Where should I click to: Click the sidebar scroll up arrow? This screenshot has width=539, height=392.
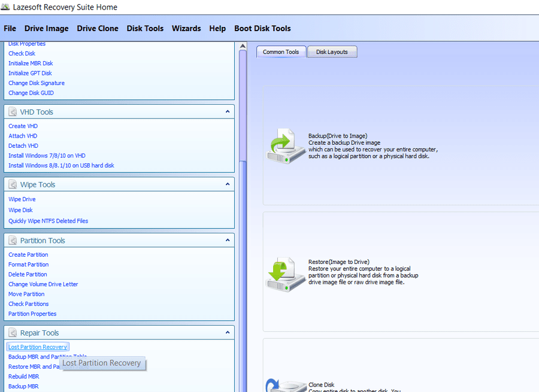pyautogui.click(x=243, y=46)
